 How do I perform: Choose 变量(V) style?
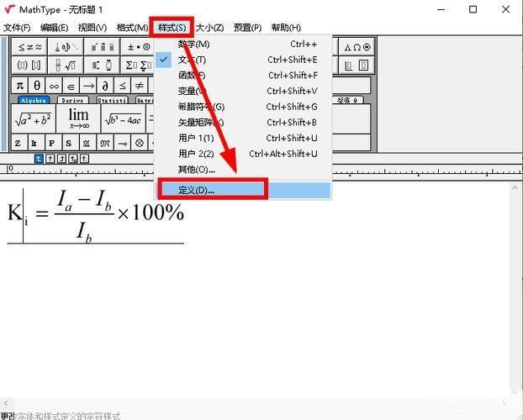tap(243, 92)
